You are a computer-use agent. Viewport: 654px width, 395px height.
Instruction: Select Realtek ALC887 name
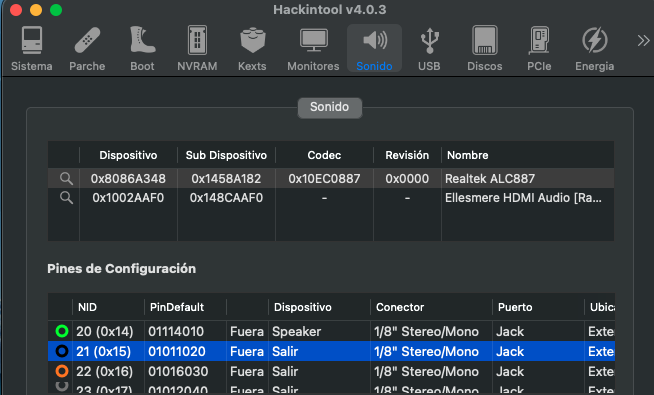[x=490, y=179]
